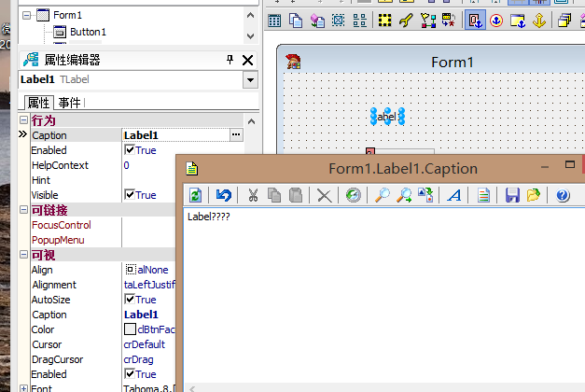Click the ellipsis button beside Caption value

236,135
